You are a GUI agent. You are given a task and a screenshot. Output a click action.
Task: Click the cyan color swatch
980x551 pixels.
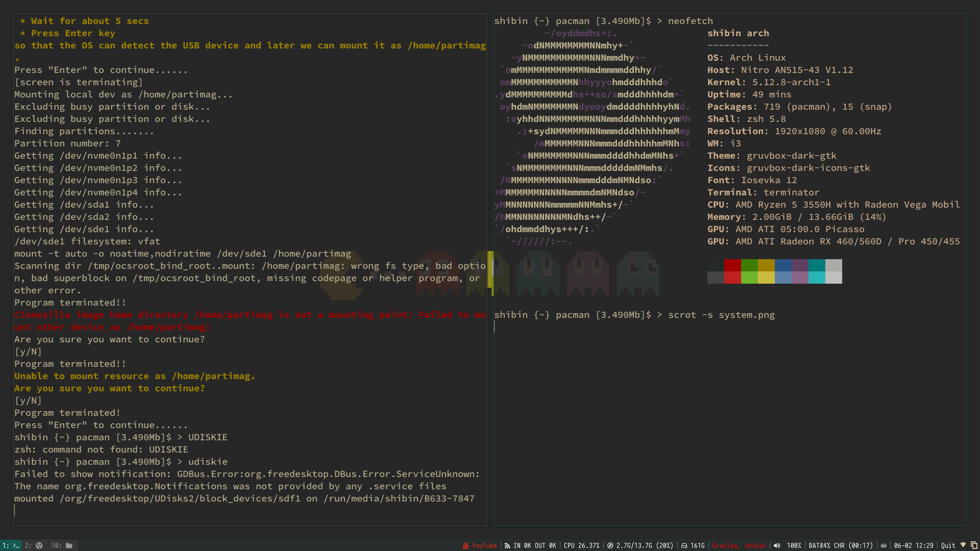pyautogui.click(x=817, y=278)
